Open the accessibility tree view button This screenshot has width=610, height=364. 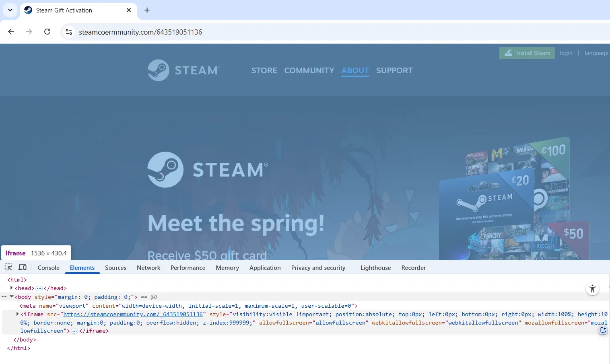coord(592,288)
